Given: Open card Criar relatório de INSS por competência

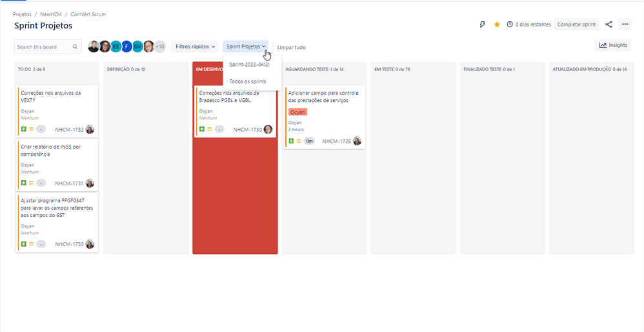Looking at the screenshot, I should [57, 165].
